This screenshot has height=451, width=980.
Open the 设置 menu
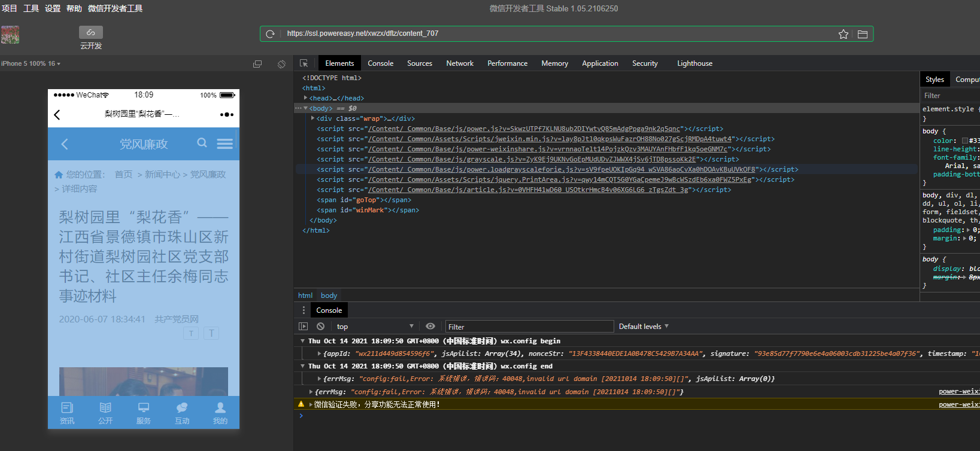pyautogui.click(x=53, y=8)
